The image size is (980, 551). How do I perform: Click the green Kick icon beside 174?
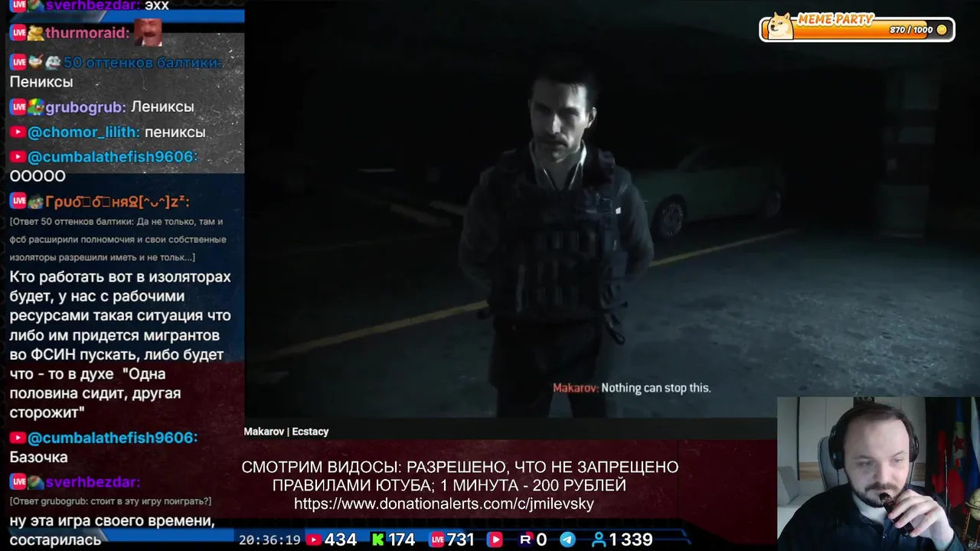(377, 540)
